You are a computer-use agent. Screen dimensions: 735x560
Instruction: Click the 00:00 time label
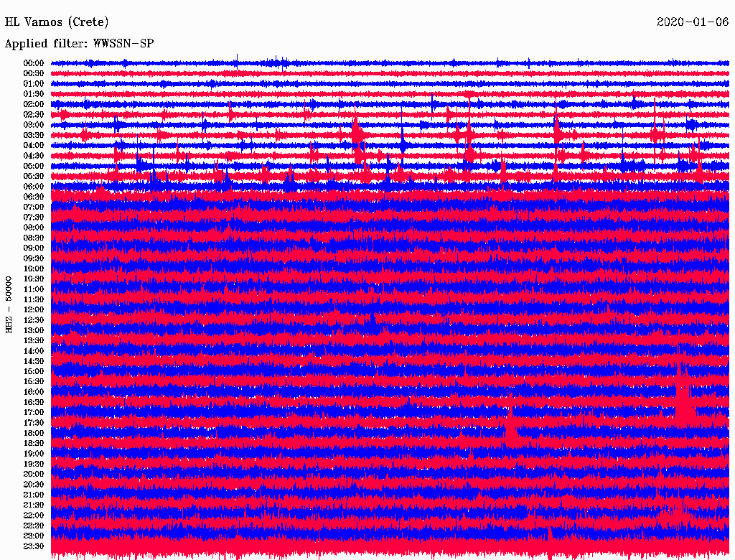[x=34, y=63]
